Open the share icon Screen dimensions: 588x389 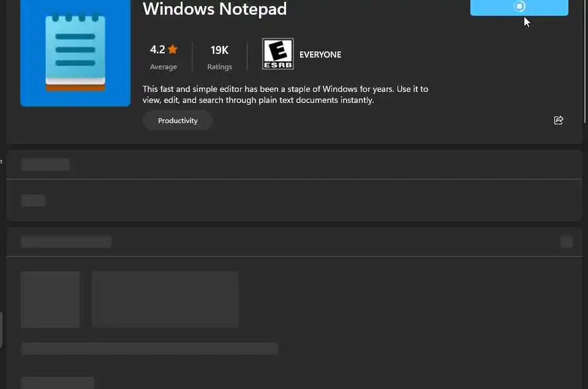pyautogui.click(x=559, y=120)
